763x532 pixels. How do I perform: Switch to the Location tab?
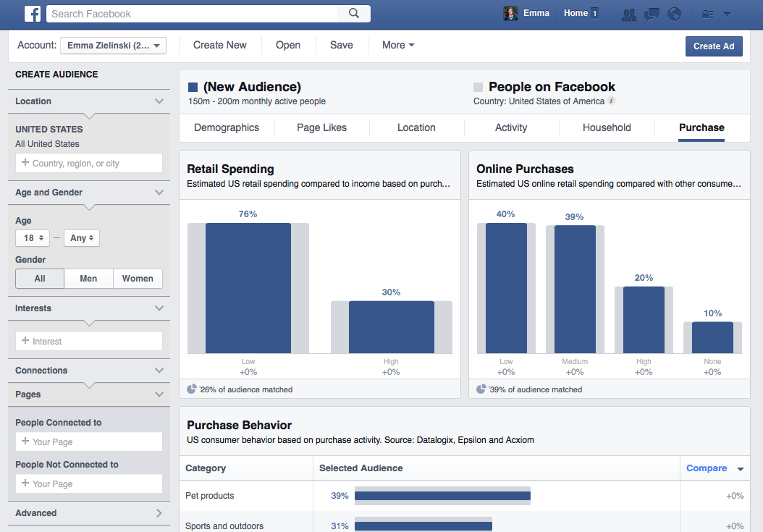click(x=416, y=127)
